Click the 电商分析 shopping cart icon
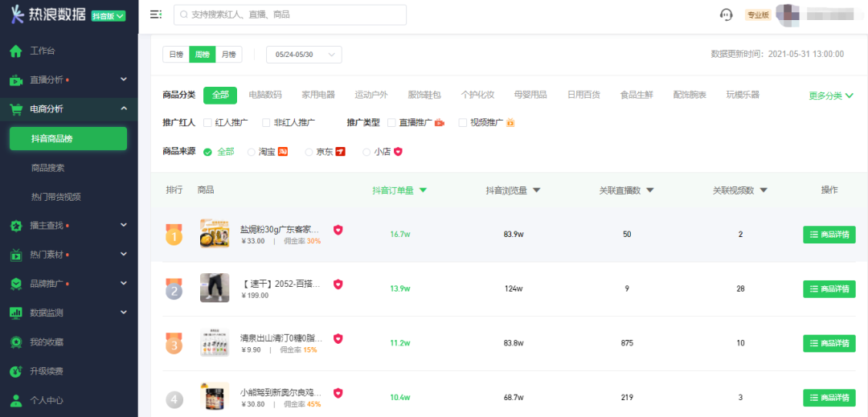Viewport: 868px width, 417px height. coord(16,109)
